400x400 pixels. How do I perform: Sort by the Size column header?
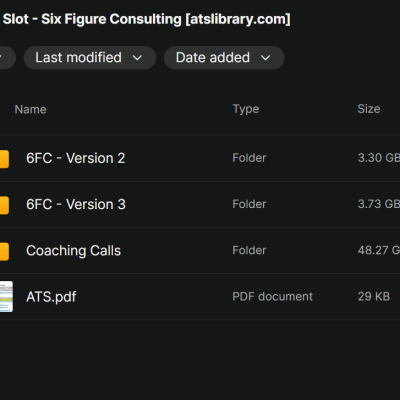coord(369,109)
